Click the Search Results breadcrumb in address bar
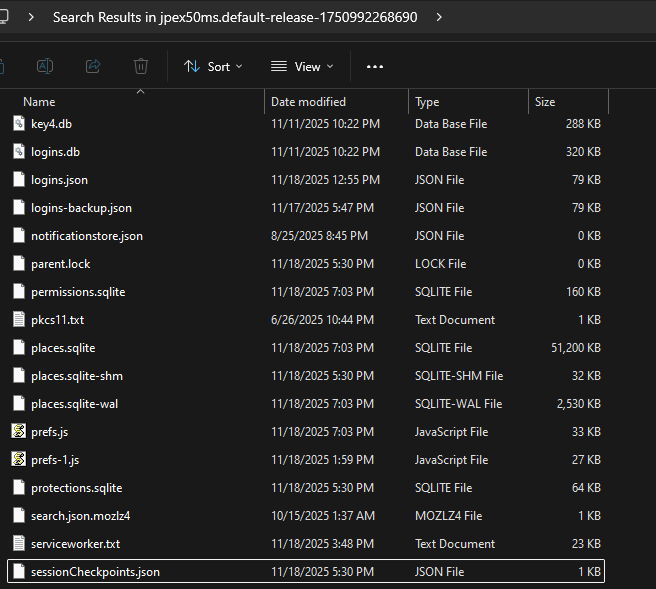656x589 pixels. tap(237, 17)
